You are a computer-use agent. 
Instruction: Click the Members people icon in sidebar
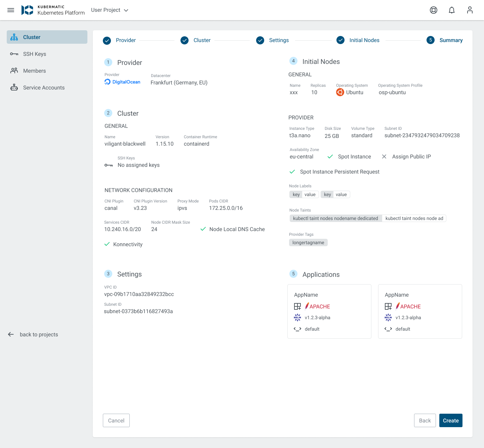[14, 71]
